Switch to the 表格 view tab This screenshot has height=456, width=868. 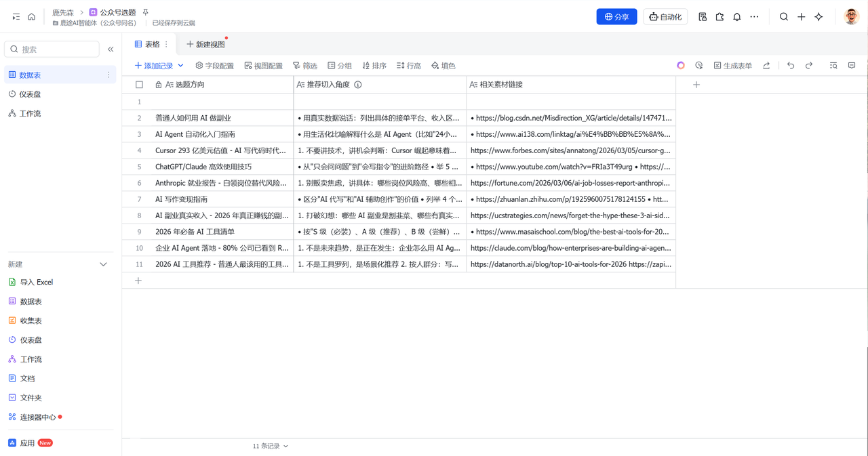(149, 45)
